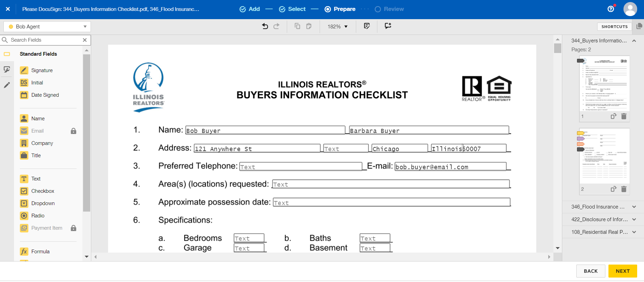Open the add comment icon
Image resolution: width=644 pixels, height=282 pixels.
[x=388, y=26]
